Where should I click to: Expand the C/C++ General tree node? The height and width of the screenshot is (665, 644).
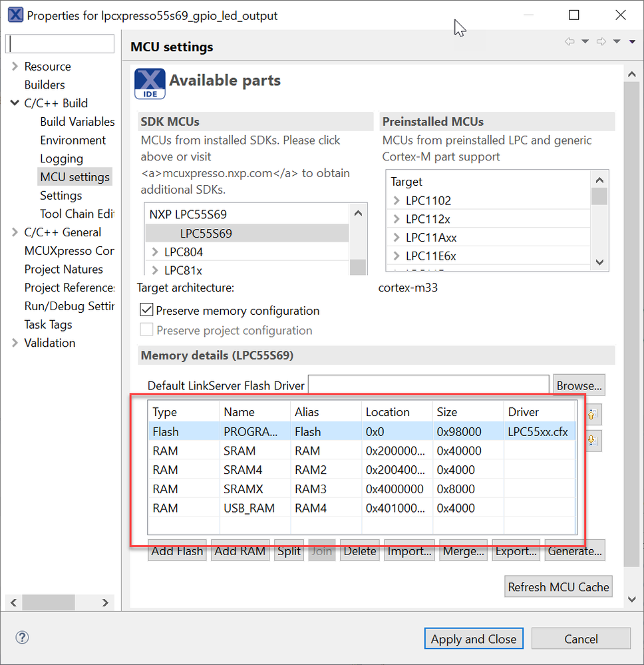click(15, 232)
